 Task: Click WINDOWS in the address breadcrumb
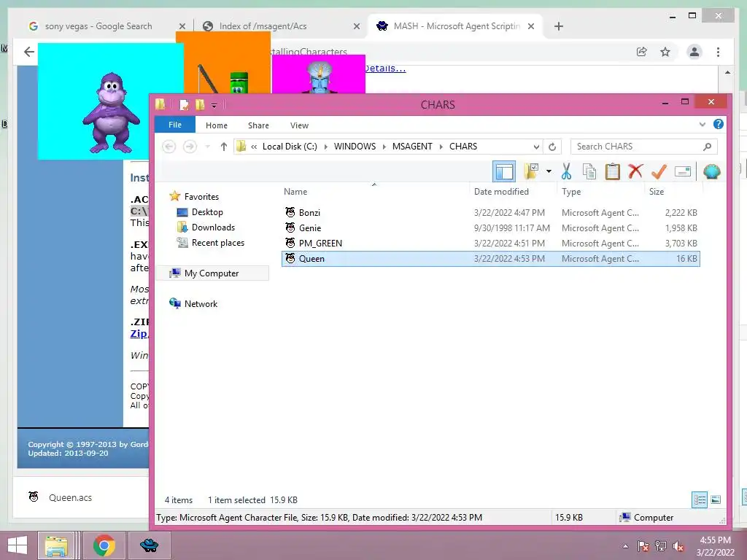(x=355, y=146)
